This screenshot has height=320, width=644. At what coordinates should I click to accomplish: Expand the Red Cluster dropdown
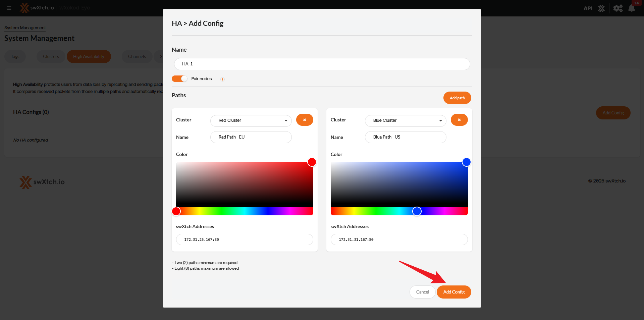click(x=251, y=120)
